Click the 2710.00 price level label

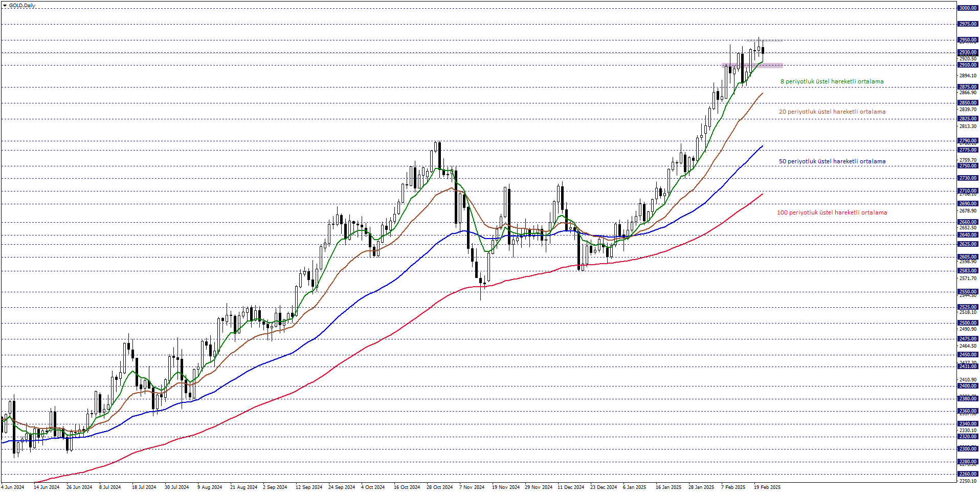click(x=968, y=191)
